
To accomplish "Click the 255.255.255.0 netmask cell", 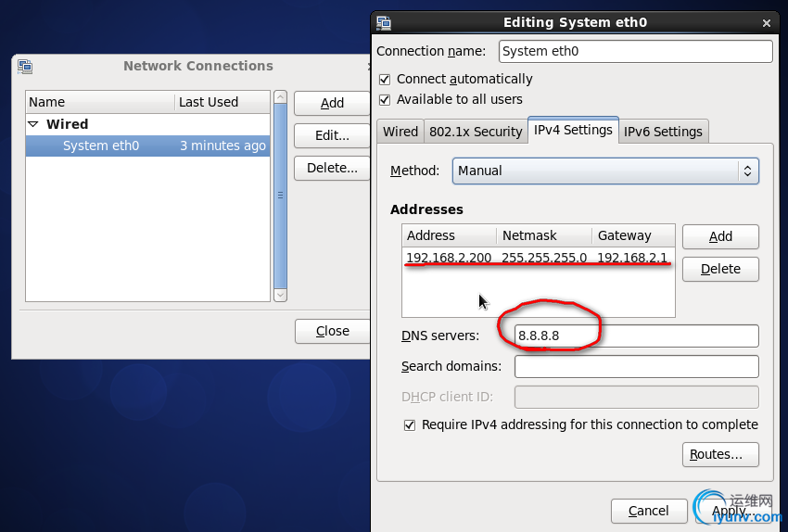I will (544, 258).
